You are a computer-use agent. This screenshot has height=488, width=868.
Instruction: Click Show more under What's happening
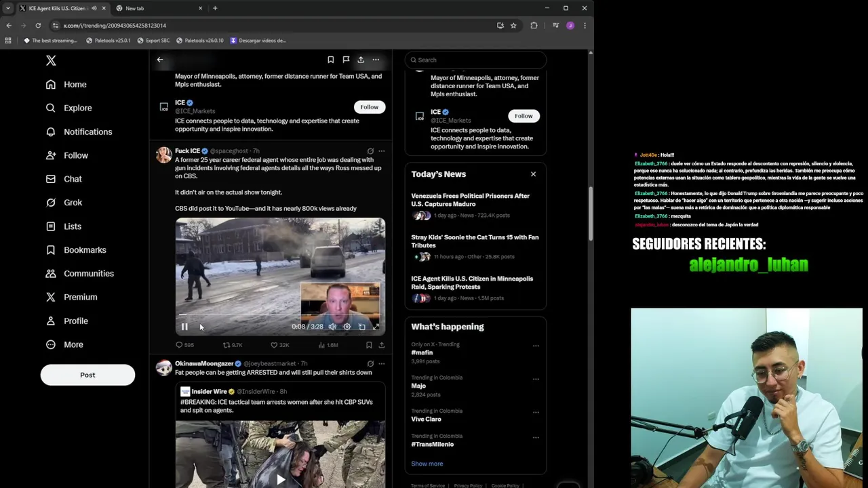(427, 464)
